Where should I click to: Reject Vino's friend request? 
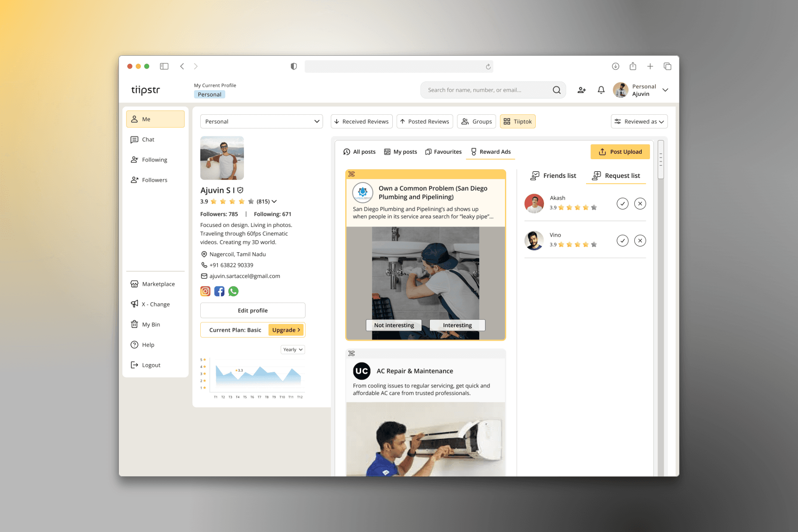coord(640,241)
